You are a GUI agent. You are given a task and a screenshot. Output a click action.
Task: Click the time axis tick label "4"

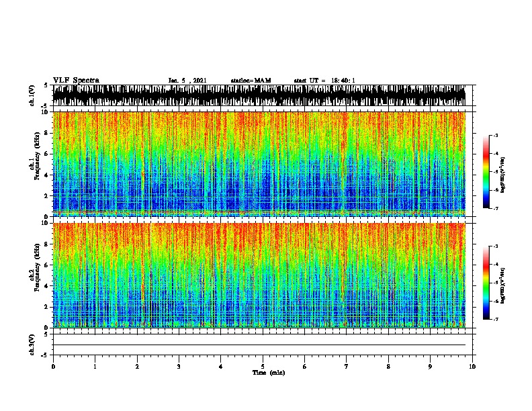(x=221, y=366)
